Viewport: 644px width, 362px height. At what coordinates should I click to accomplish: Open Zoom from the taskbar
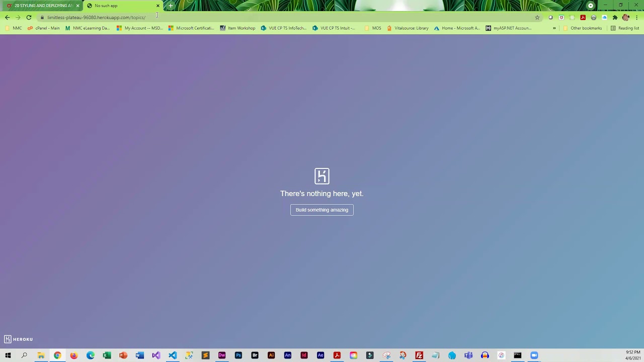[534, 355]
